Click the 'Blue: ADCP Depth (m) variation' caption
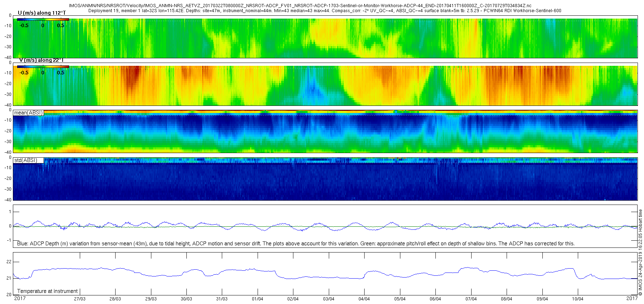 click(x=296, y=244)
